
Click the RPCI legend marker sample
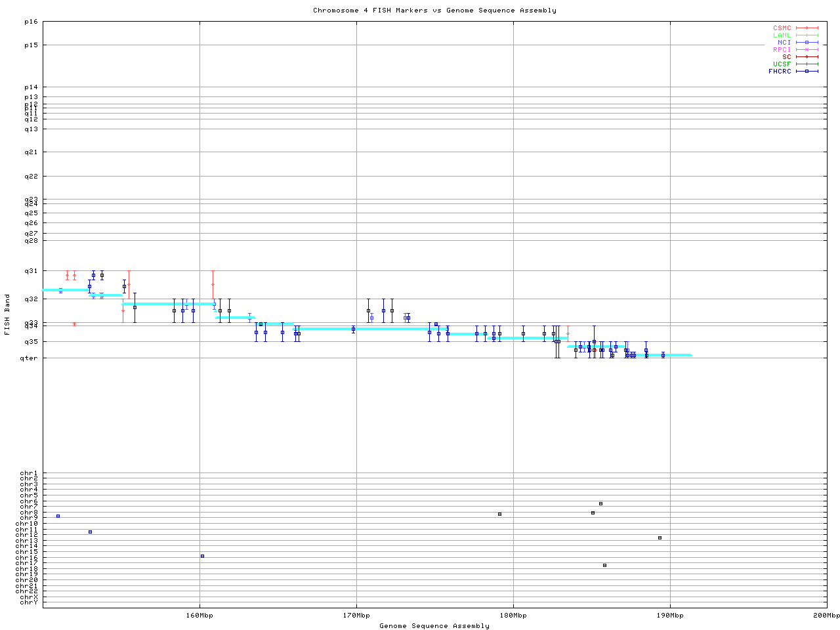807,50
